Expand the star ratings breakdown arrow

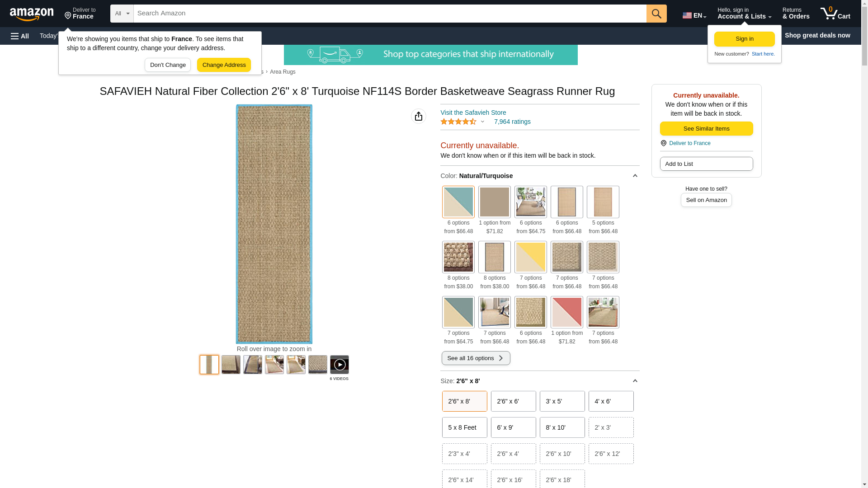click(482, 122)
